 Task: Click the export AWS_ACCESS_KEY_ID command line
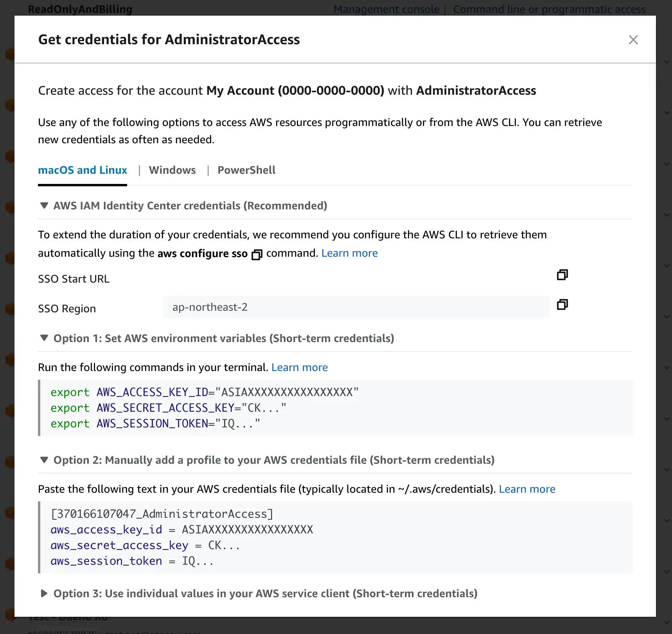coord(204,392)
